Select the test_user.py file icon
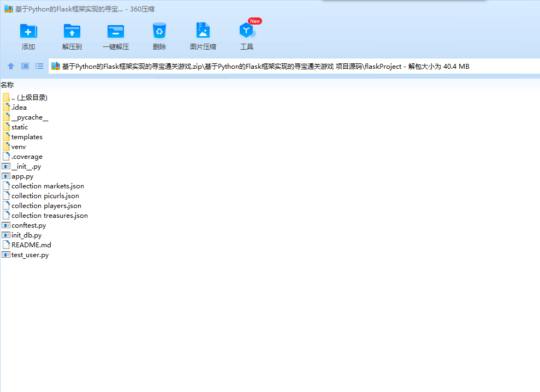540x392 pixels. [x=6, y=255]
